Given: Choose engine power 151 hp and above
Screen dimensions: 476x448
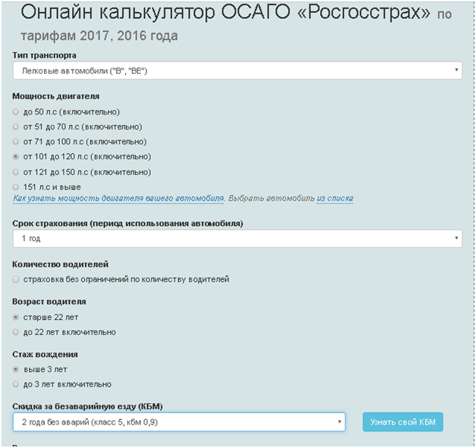Looking at the screenshot, I should 17,186.
